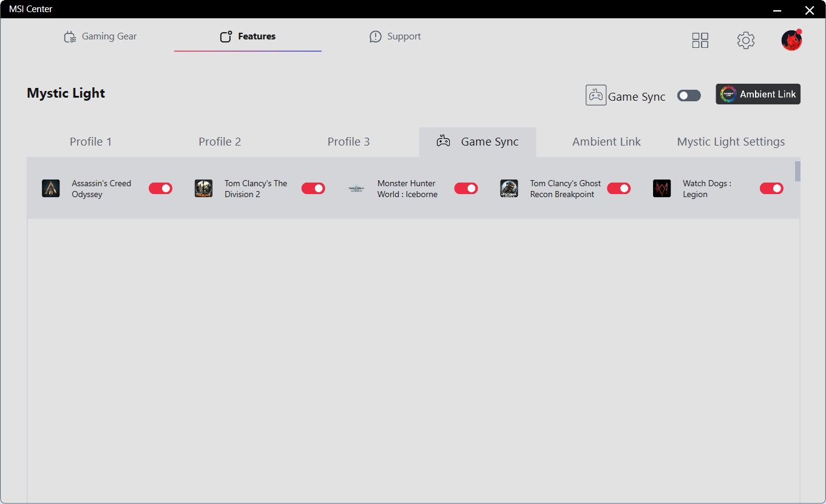The height and width of the screenshot is (504, 826).
Task: Disable Watch Dogs Legion toggle
Action: 771,189
